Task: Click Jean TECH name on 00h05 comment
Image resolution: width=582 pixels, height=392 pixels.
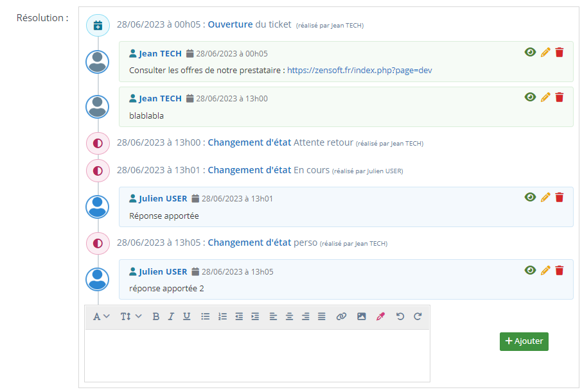Action: pos(160,54)
